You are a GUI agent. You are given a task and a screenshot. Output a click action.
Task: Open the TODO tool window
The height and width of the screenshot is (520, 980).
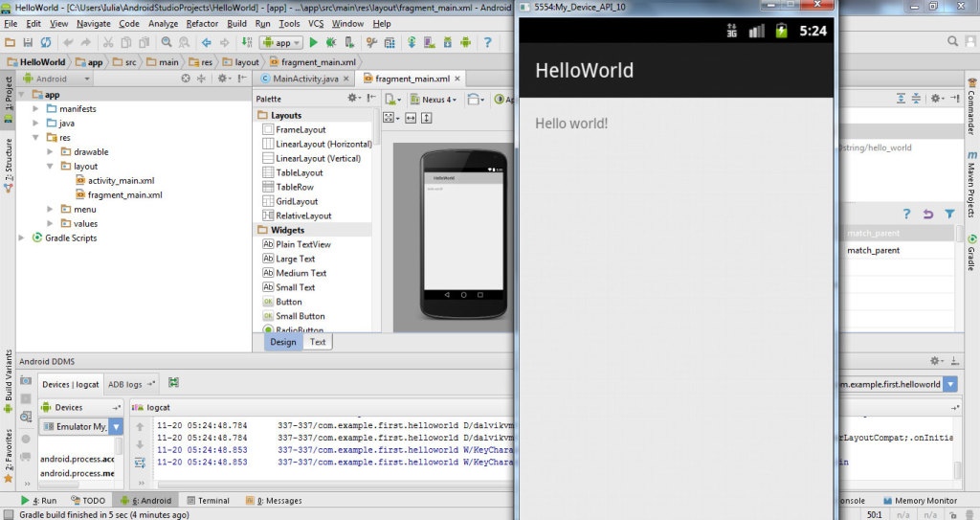88,501
